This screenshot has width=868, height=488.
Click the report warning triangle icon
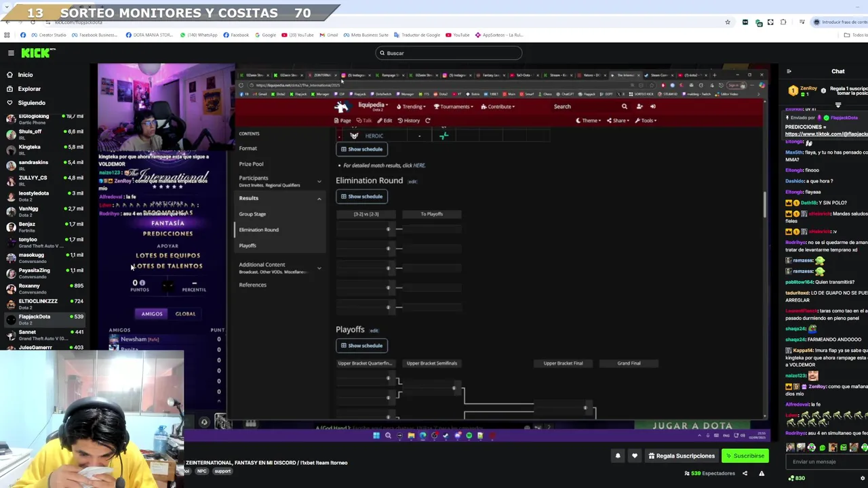[x=762, y=473]
